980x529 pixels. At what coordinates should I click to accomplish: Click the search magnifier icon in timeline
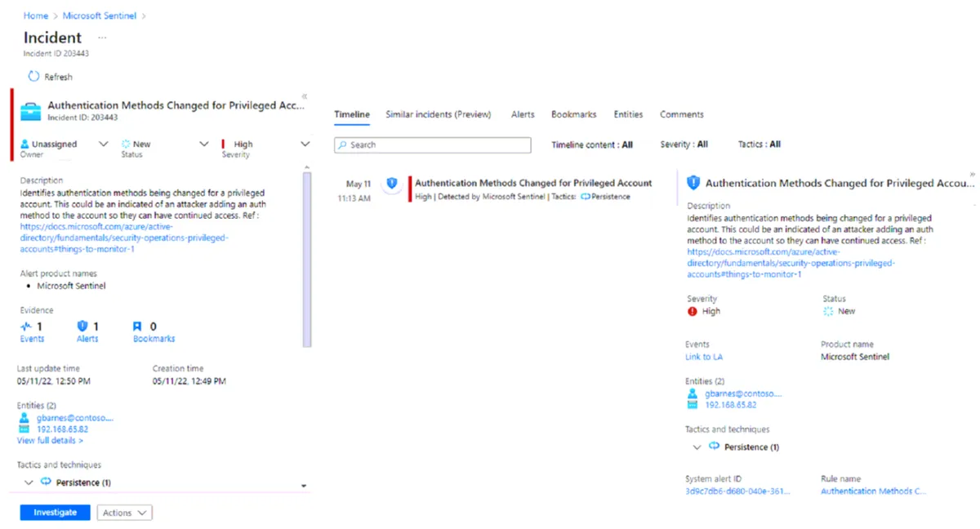(342, 145)
